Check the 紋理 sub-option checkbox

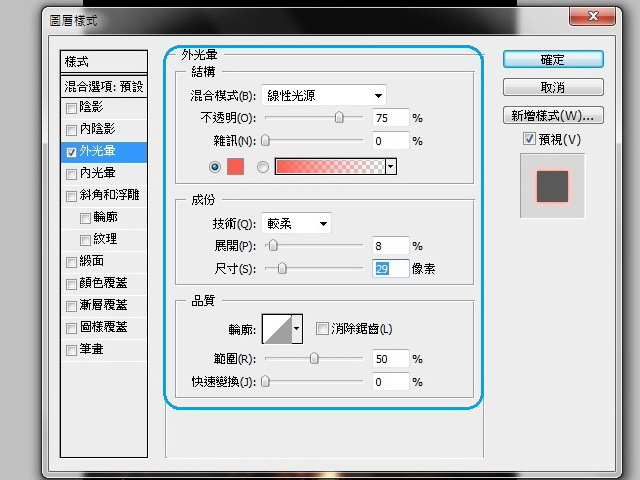pos(85,240)
